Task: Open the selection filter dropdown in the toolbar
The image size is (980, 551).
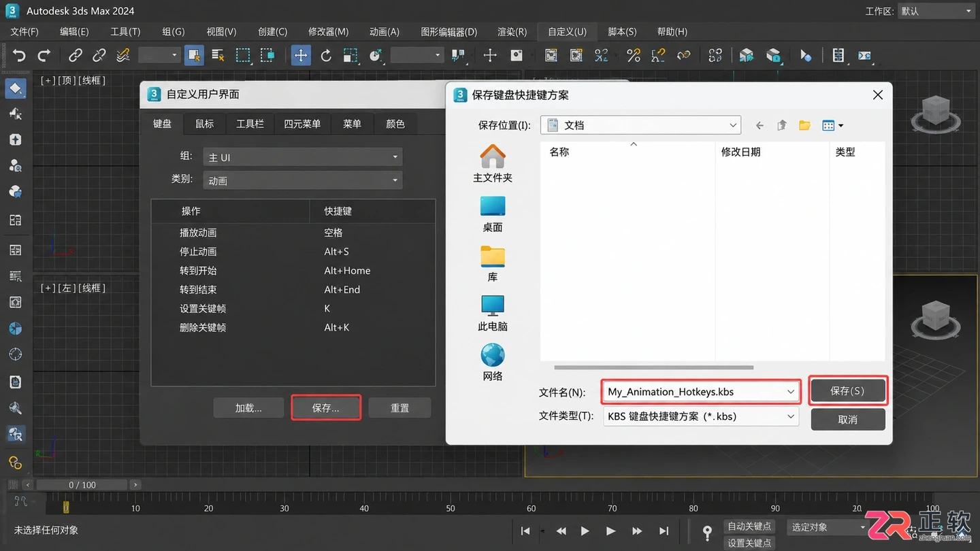Action: click(159, 55)
